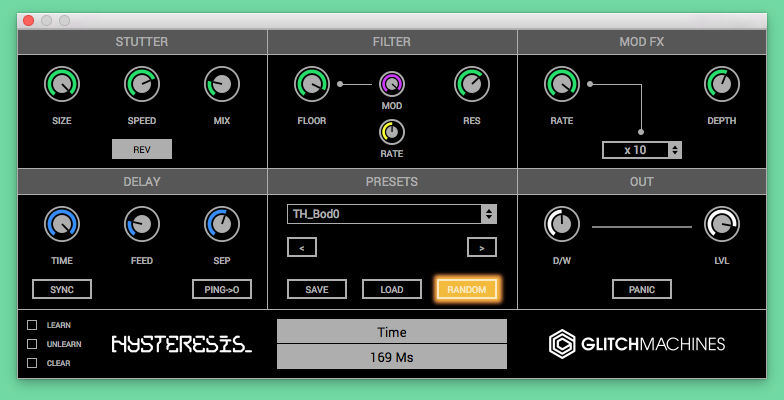Toggle the REV button in Stutter
This screenshot has height=400, width=784.
coord(142,149)
